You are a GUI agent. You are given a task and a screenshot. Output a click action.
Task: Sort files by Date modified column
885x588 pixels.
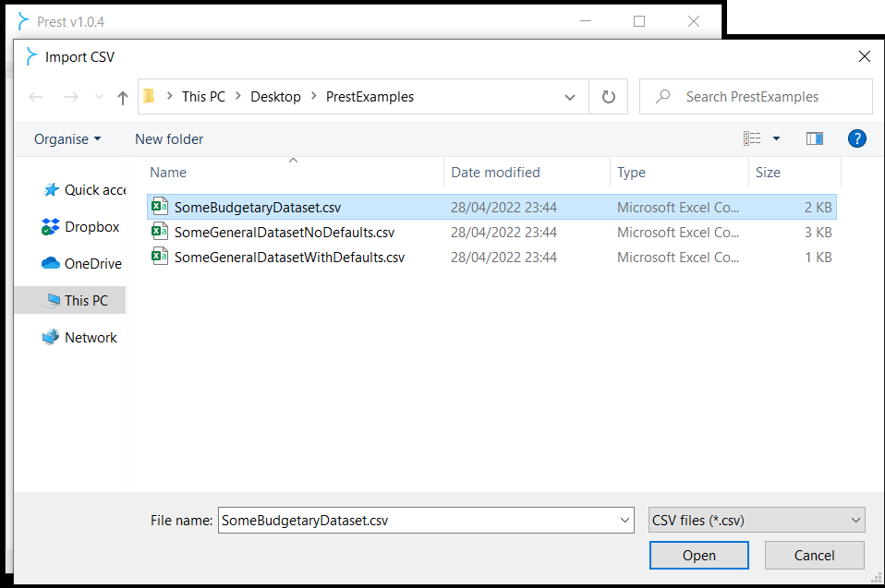pos(527,173)
